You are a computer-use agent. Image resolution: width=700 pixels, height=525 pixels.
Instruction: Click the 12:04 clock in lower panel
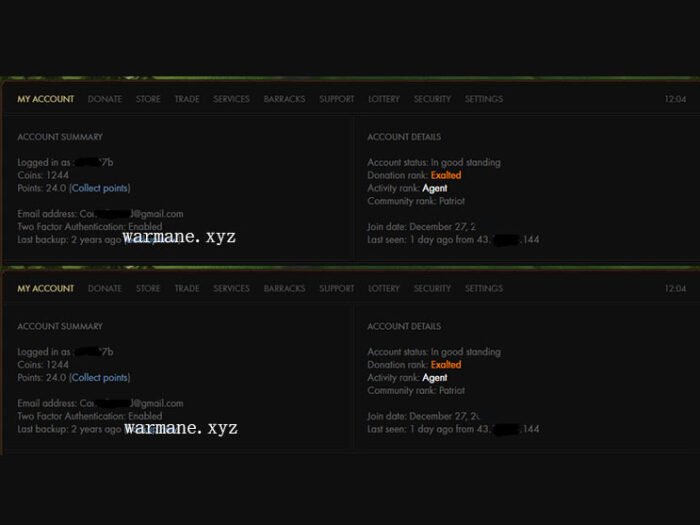point(675,288)
